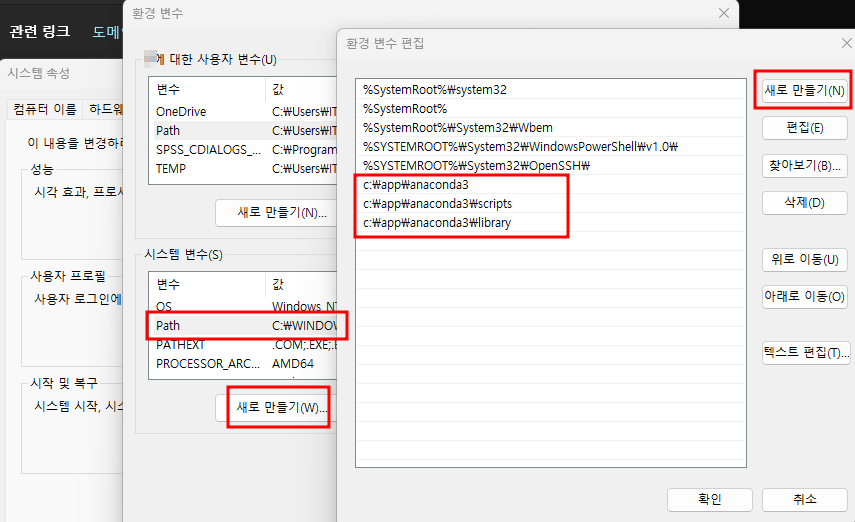This screenshot has width=855, height=522.
Task: Switch to the 컴퓨터 이름 tab in 시스템 속성
Action: (x=45, y=110)
